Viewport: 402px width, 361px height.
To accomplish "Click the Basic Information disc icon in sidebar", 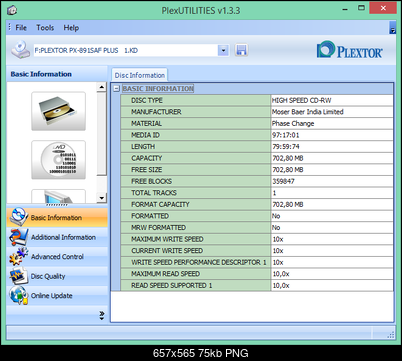I will [x=18, y=217].
